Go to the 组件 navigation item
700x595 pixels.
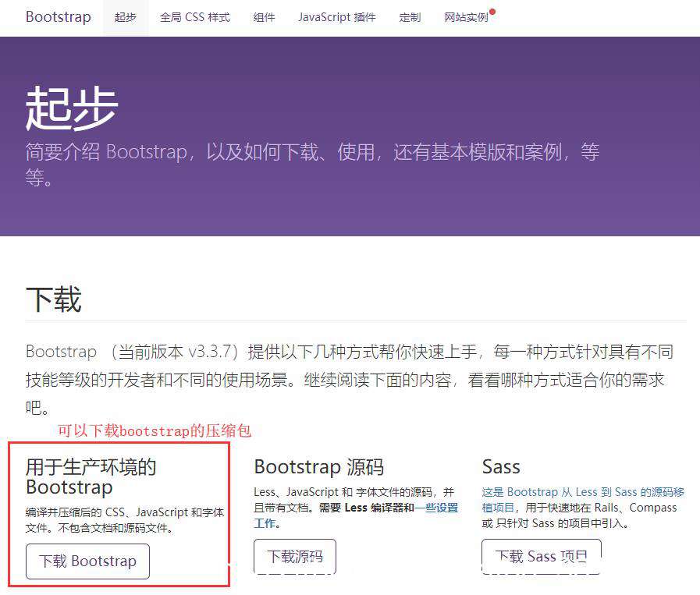(264, 17)
